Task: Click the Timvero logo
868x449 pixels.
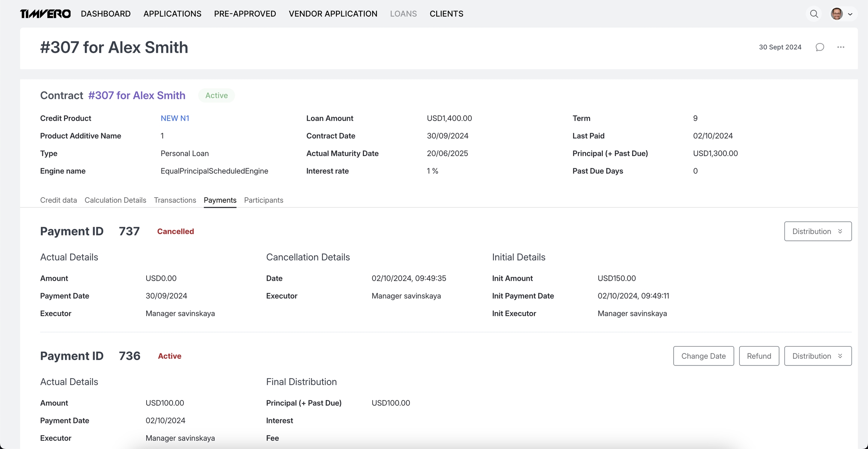Action: pyautogui.click(x=45, y=14)
